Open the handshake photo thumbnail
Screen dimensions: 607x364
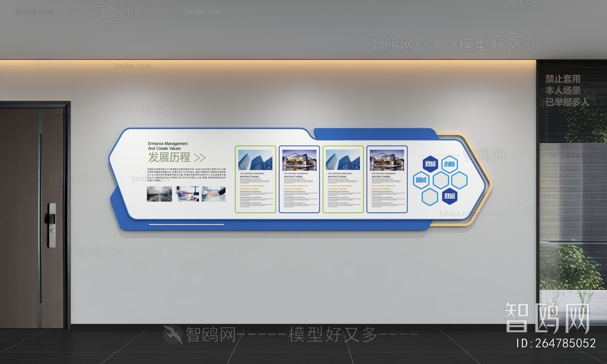click(x=214, y=194)
